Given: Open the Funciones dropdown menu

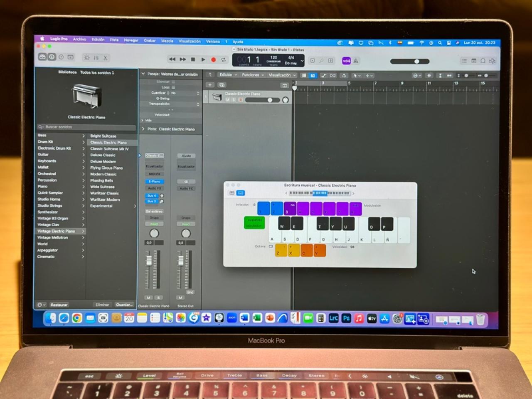Looking at the screenshot, I should [252, 75].
